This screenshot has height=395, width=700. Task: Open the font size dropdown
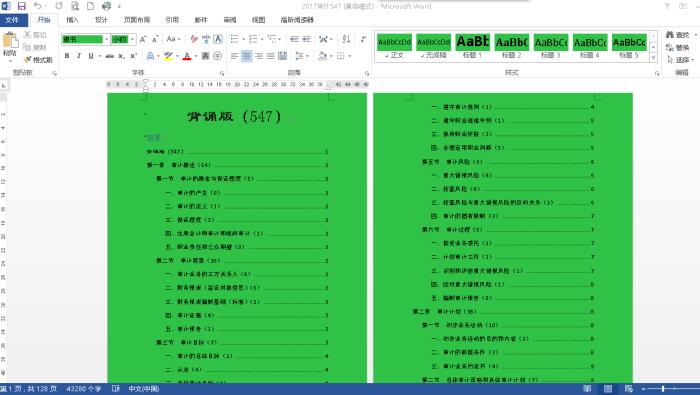tap(133, 39)
